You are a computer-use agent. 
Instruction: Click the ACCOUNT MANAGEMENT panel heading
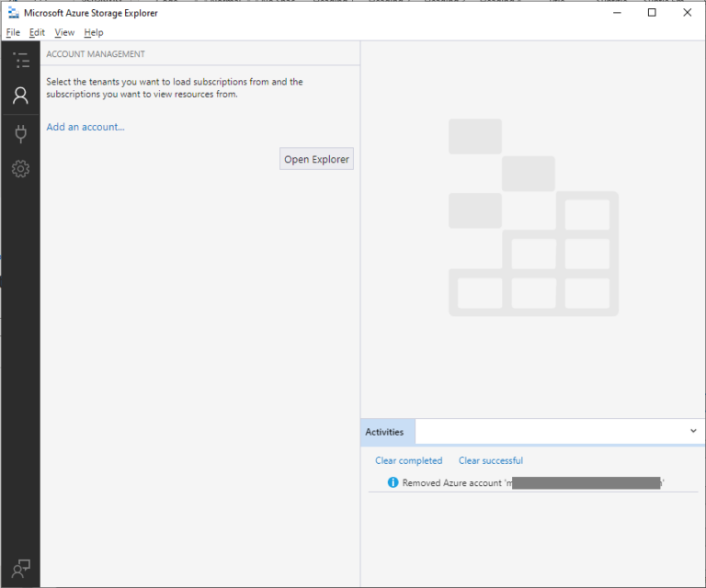[96, 54]
